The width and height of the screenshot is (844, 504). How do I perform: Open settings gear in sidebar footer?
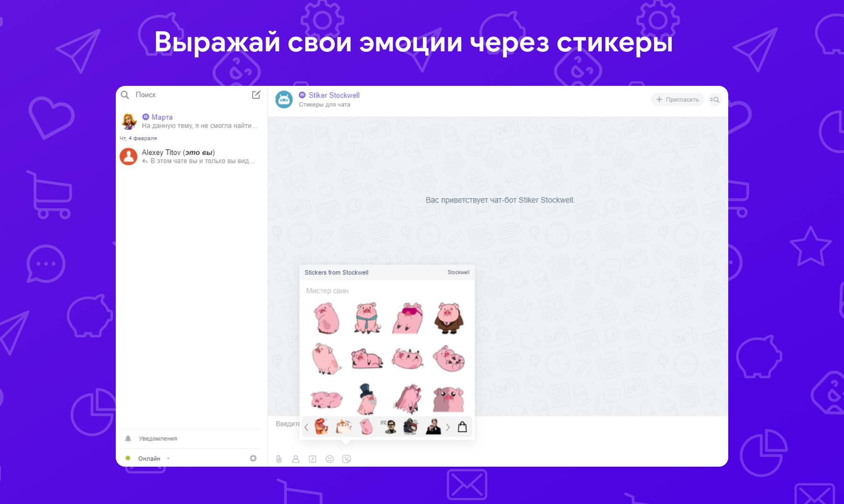(253, 458)
